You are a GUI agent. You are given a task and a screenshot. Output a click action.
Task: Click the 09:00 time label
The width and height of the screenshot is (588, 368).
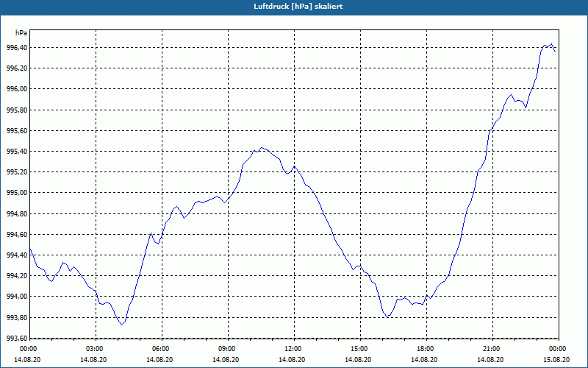coord(228,348)
